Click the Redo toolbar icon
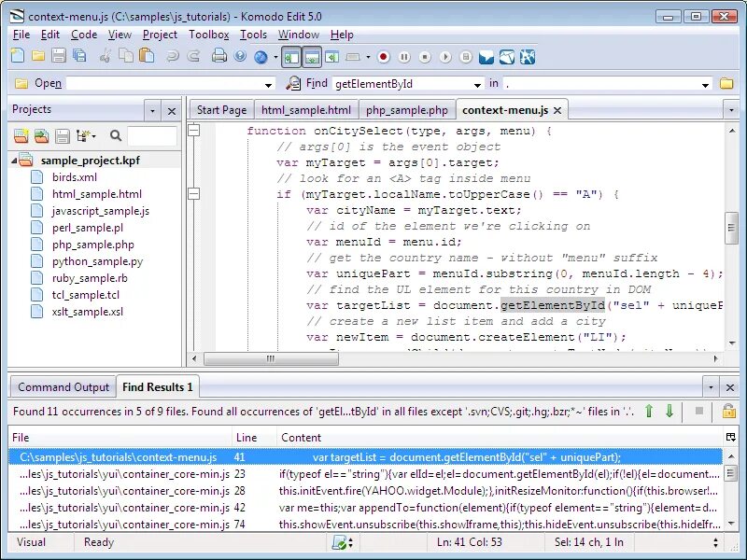The height and width of the screenshot is (560, 747). (x=193, y=57)
